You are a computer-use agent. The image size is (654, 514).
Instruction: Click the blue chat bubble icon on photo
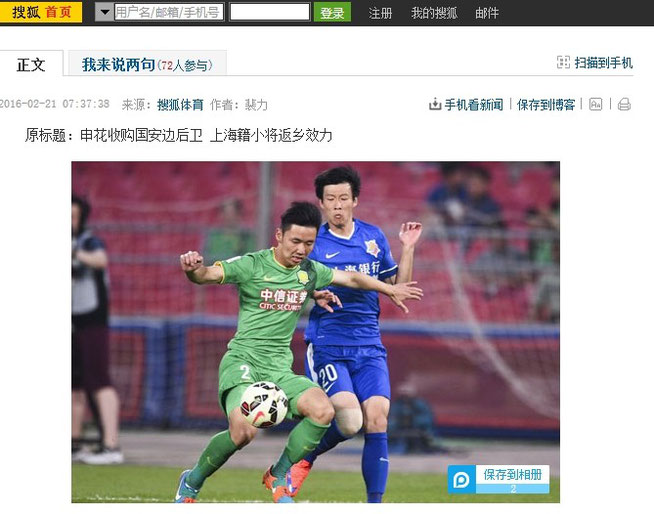(x=462, y=479)
